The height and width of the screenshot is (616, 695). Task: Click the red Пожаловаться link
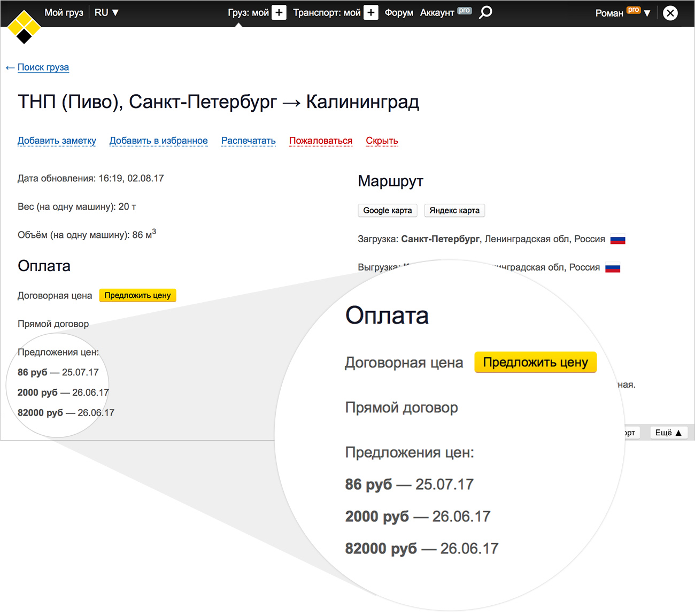coord(320,141)
